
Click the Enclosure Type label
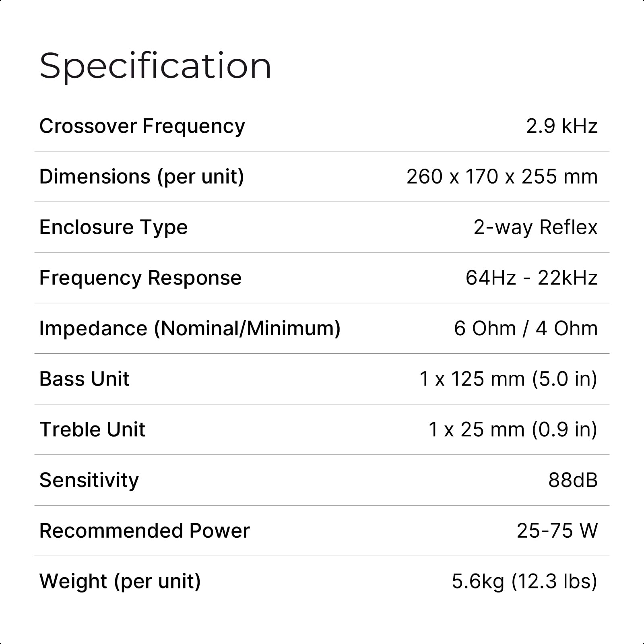coord(114,227)
